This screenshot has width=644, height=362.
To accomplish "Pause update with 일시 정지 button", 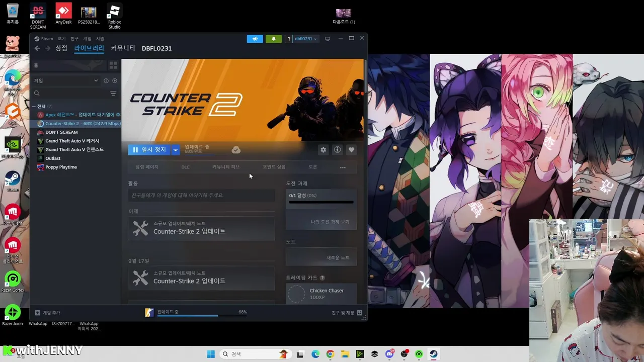I will tap(149, 150).
